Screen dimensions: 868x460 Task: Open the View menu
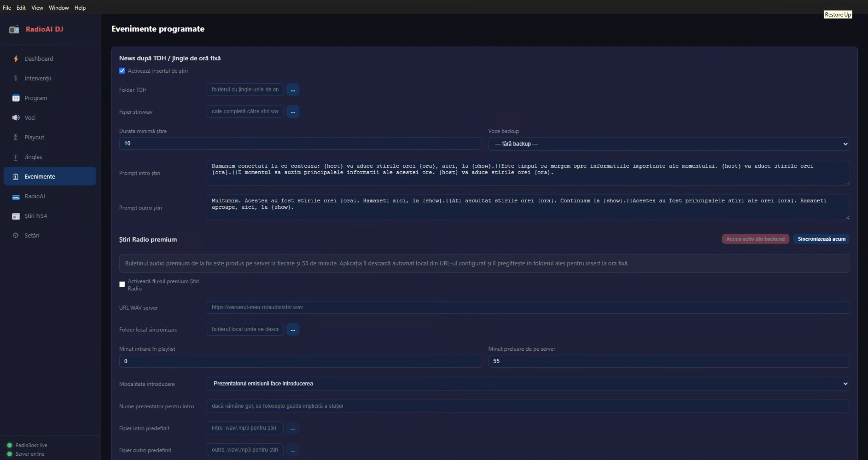coord(37,7)
